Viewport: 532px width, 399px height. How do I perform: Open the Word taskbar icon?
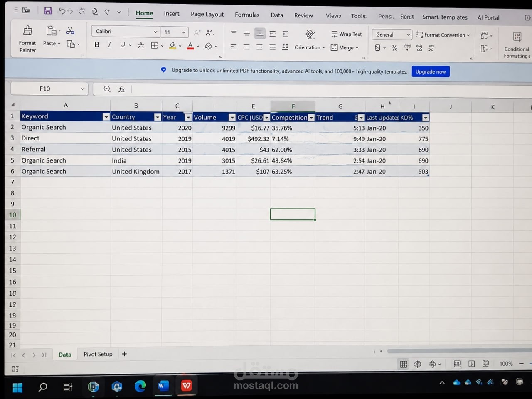coord(163,386)
